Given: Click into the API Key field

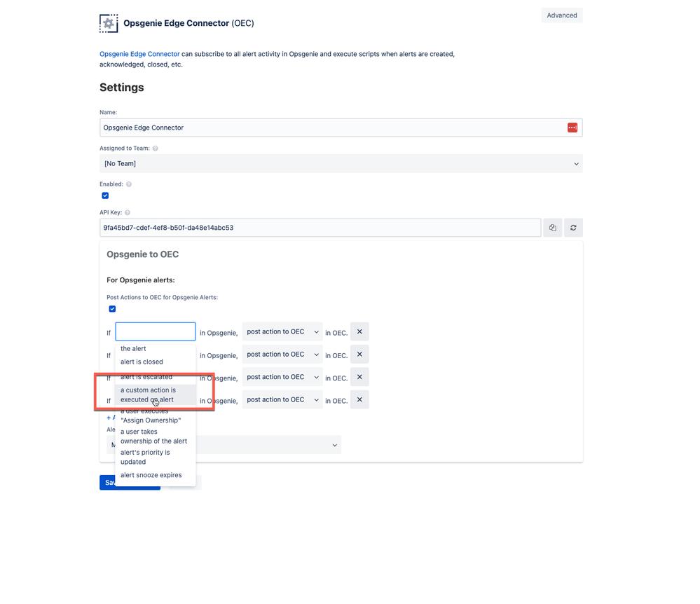Looking at the screenshot, I should pyautogui.click(x=320, y=228).
